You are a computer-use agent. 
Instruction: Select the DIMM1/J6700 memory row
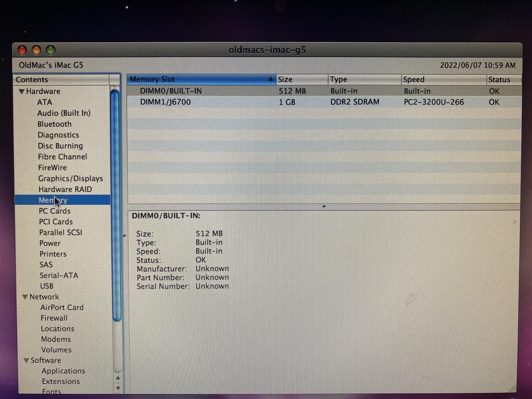click(x=166, y=102)
